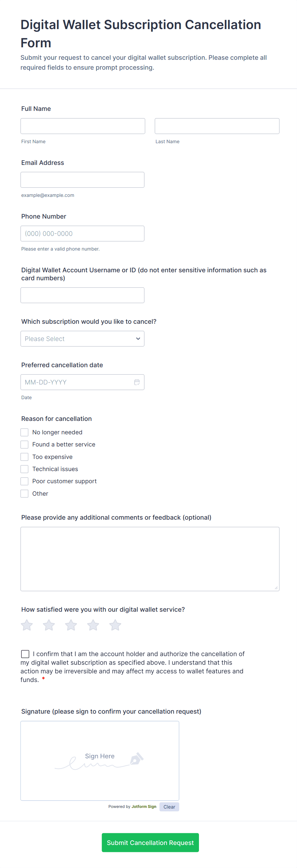
Task: Click the dropdown chevron for subscription selection
Action: point(138,339)
